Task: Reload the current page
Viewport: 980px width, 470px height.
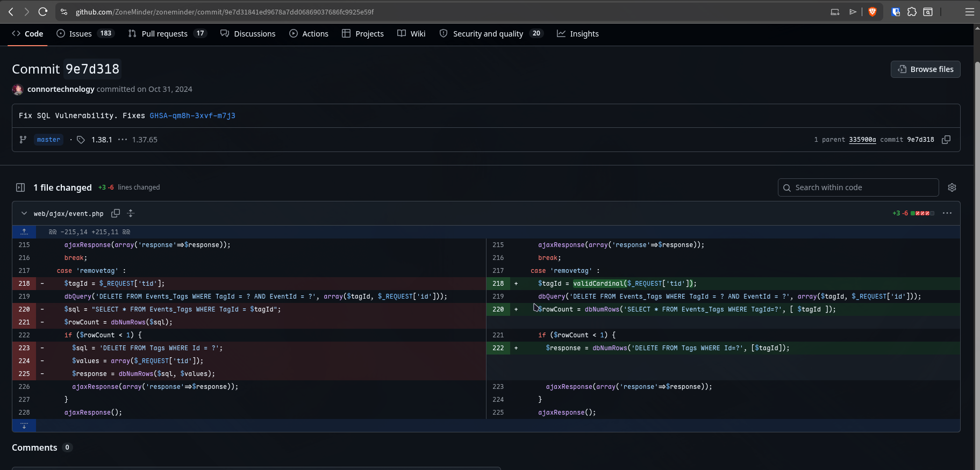Action: (x=43, y=12)
